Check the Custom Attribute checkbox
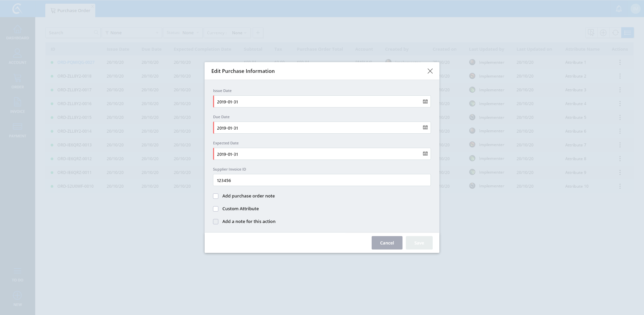The height and width of the screenshot is (315, 644). (x=216, y=209)
